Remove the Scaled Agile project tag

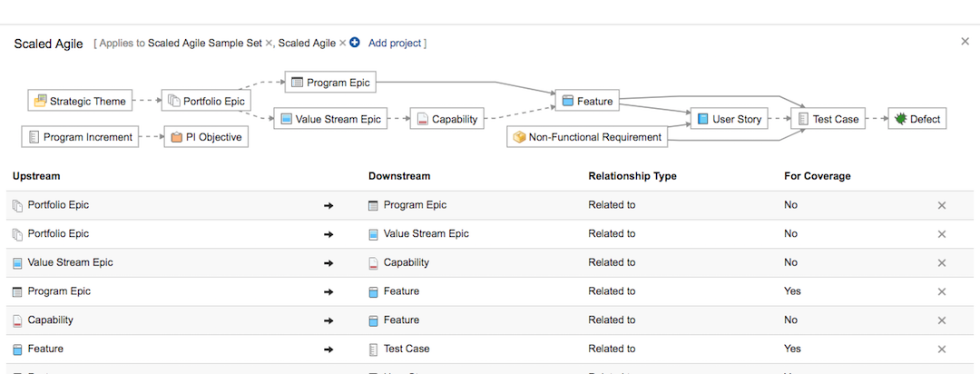click(342, 44)
